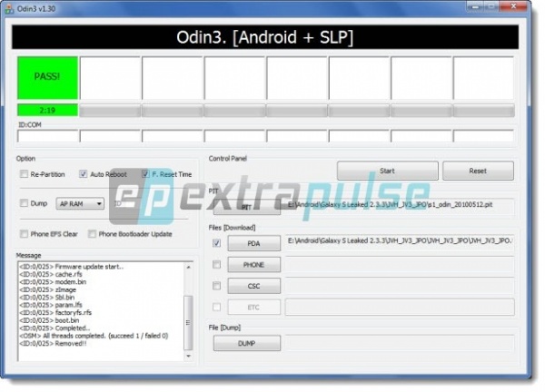Screen dimensions: 545x392
Task: Select the 'modem.bin' log line
Action: (53, 282)
